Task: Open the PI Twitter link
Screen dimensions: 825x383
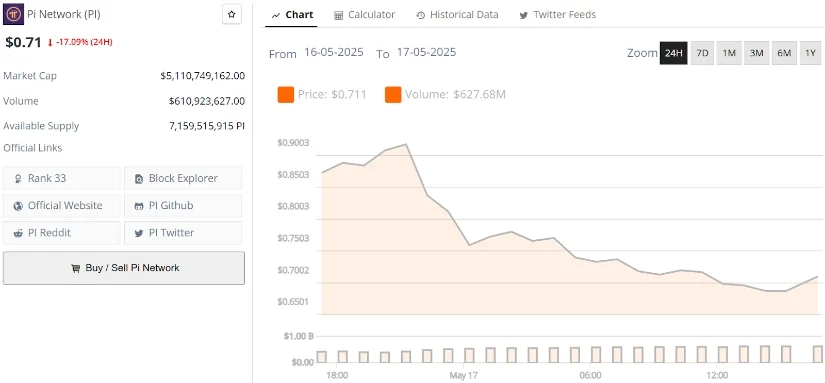Action: (x=183, y=233)
